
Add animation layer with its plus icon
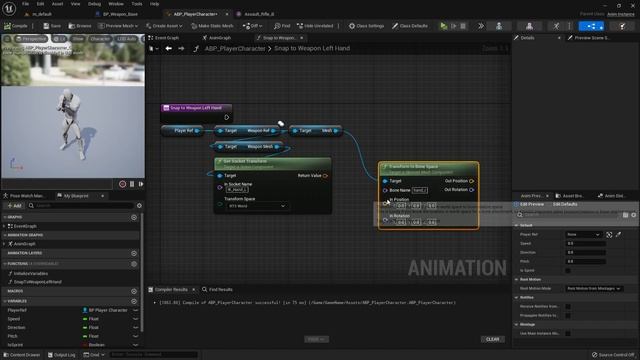tap(134, 253)
